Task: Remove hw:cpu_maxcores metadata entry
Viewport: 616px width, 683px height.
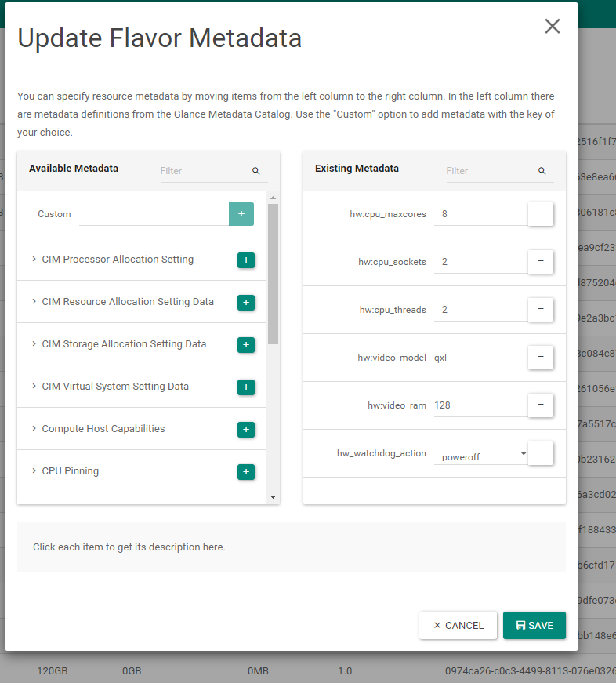Action: [x=540, y=214]
